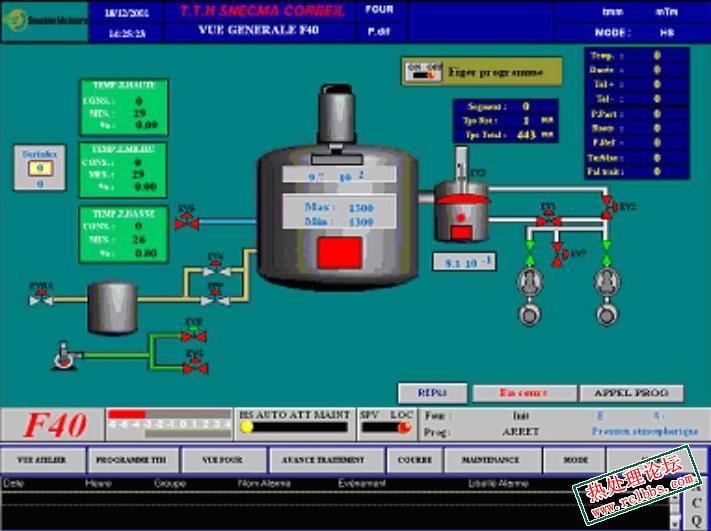
Task: Click the Tps Total 443 value
Action: (x=526, y=135)
